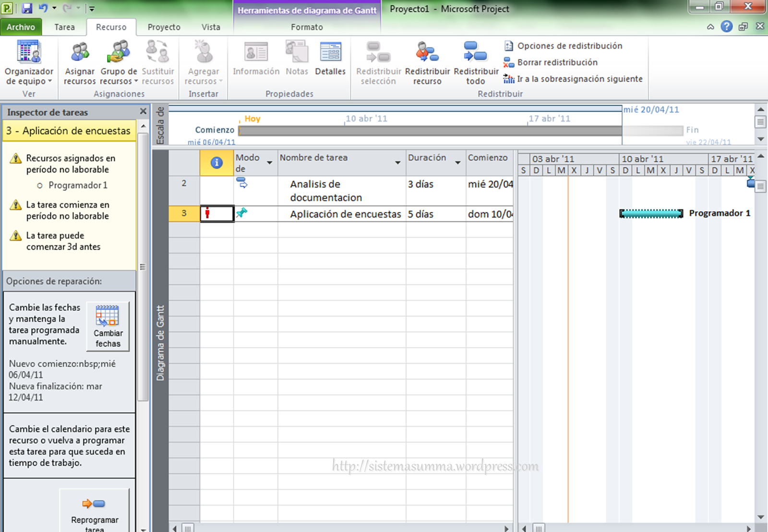
Task: Open the Archivo menu tab
Action: click(x=21, y=27)
